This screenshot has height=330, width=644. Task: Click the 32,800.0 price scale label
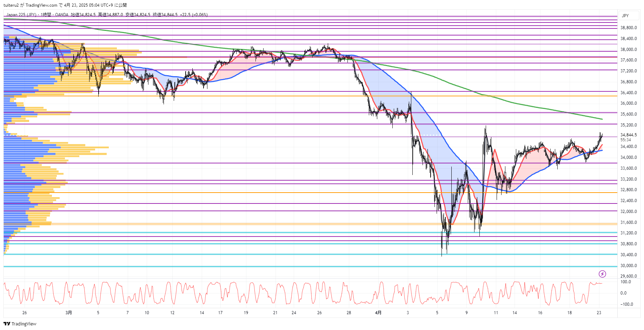pos(628,190)
